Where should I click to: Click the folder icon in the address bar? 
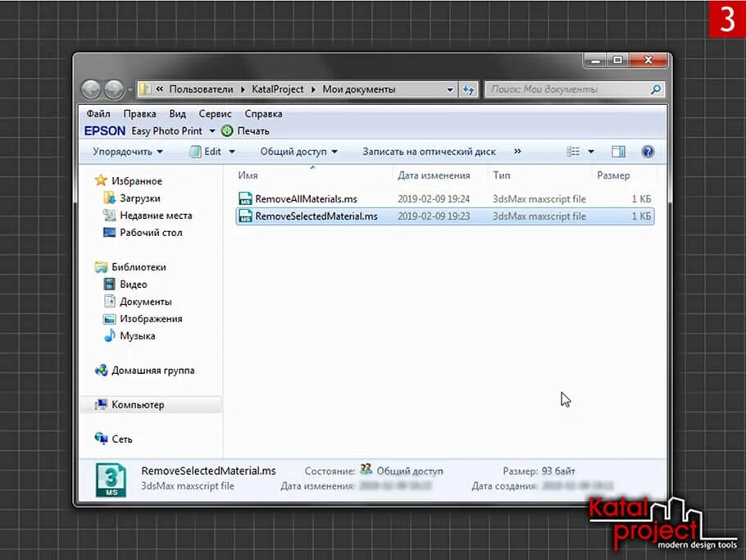tap(146, 89)
